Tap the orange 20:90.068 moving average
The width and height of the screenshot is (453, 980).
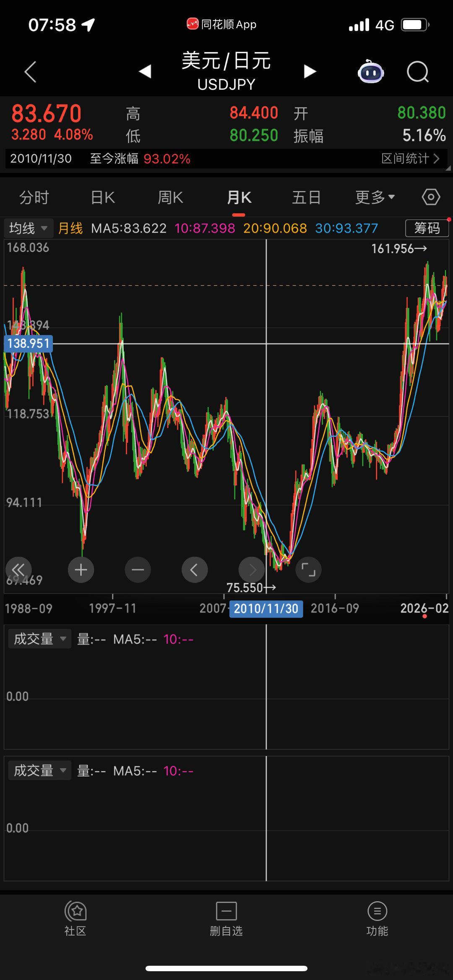pyautogui.click(x=275, y=228)
